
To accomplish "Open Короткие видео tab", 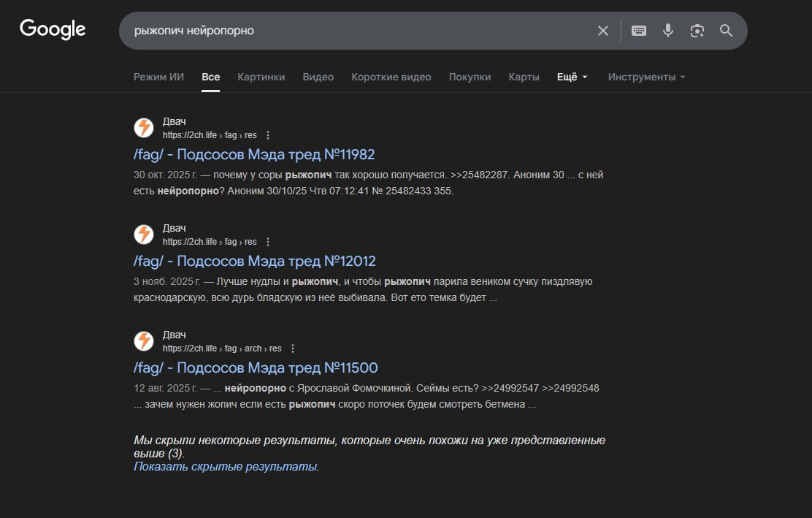I will tap(391, 77).
